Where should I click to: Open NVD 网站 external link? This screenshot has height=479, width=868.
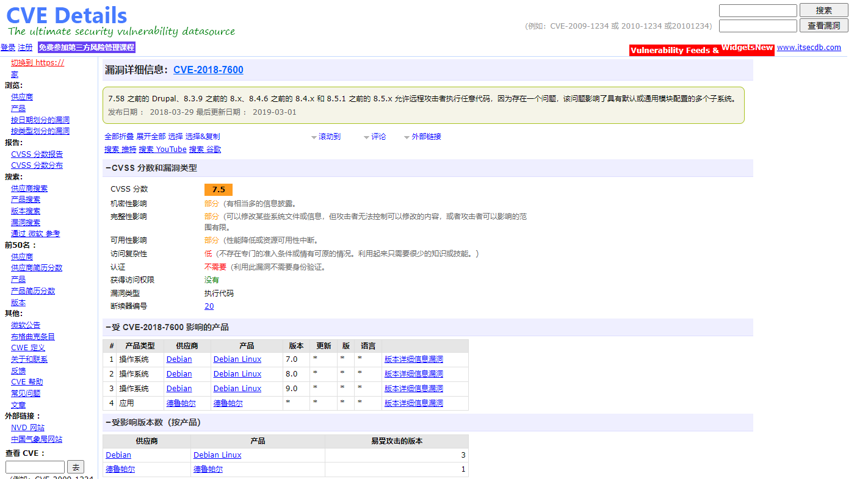(27, 428)
